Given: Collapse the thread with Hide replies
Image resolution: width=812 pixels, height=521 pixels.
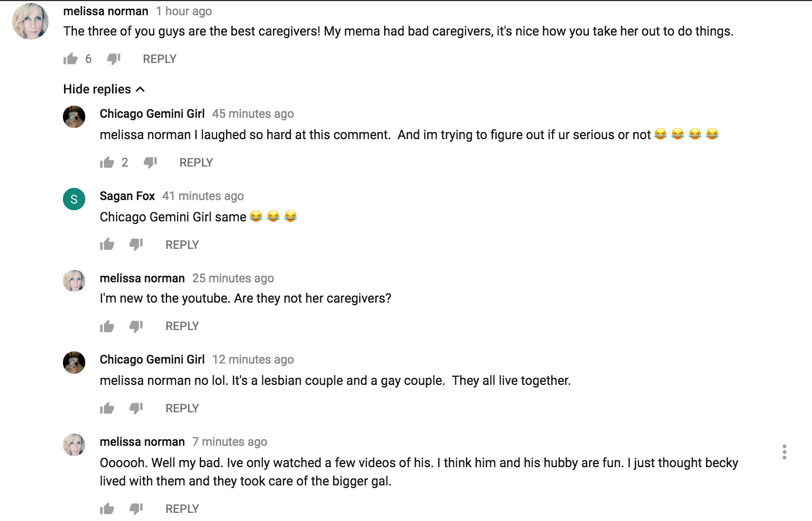Looking at the screenshot, I should (x=104, y=89).
